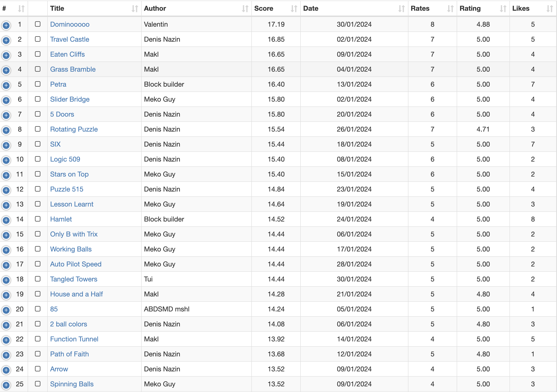The width and height of the screenshot is (557, 392).
Task: Click the Function Tunnel title link
Action: pos(74,339)
